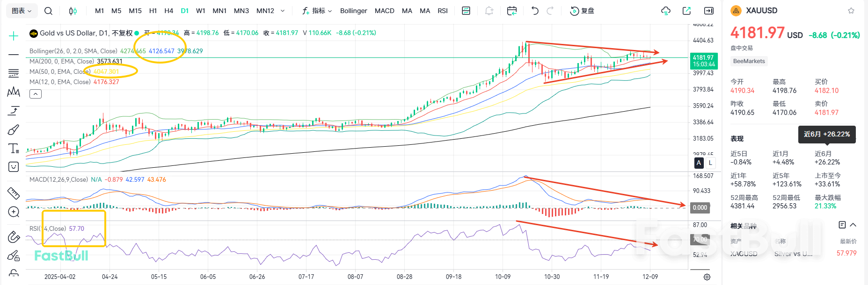This screenshot has width=868, height=285.
Task: Open the symbol search magnifier
Action: point(48,11)
